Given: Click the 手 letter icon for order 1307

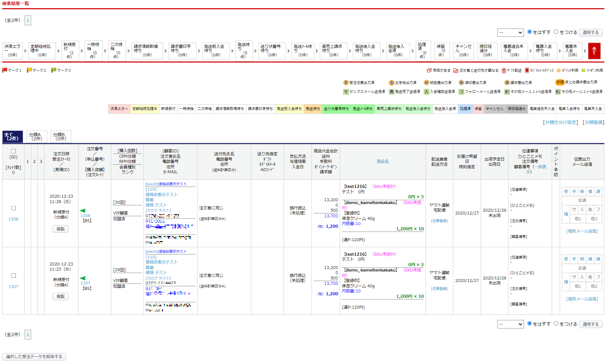Looking at the screenshot, I should (574, 259).
